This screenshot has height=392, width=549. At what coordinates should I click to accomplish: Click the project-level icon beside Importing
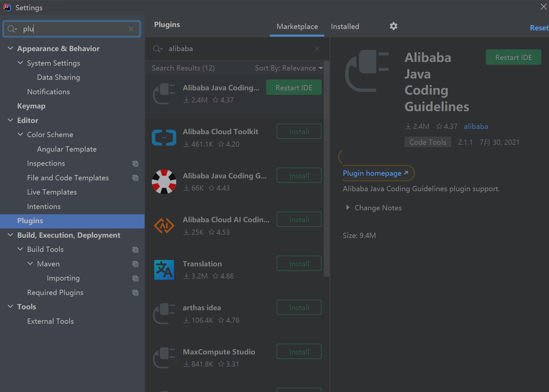135,278
